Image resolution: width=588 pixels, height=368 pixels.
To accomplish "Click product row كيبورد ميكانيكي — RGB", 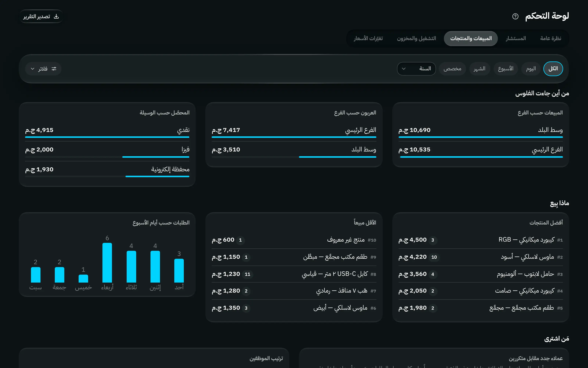I will pos(480,240).
